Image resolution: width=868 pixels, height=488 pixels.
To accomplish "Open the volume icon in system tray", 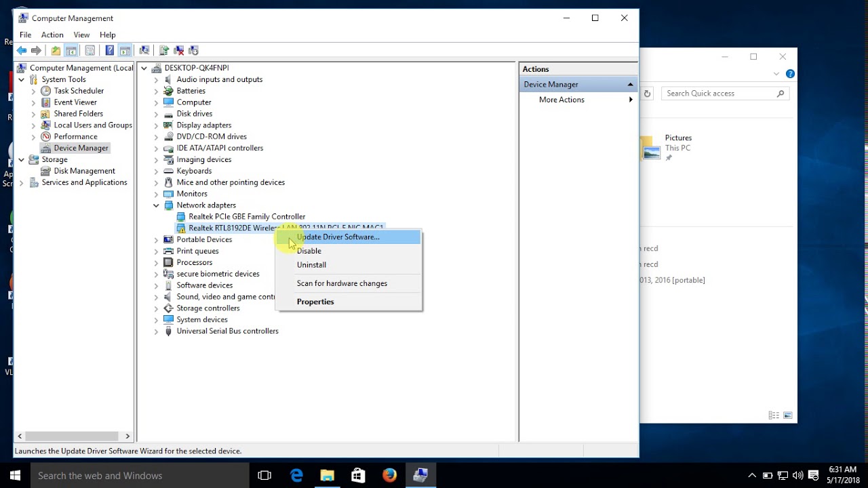I will pyautogui.click(x=797, y=476).
